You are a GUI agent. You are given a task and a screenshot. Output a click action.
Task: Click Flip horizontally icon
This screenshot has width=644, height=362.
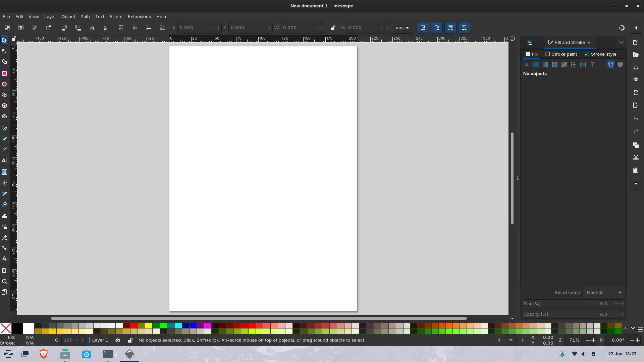click(92, 28)
